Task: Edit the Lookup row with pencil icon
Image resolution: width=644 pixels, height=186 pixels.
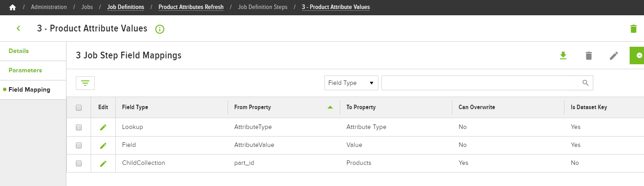Action: pyautogui.click(x=103, y=127)
